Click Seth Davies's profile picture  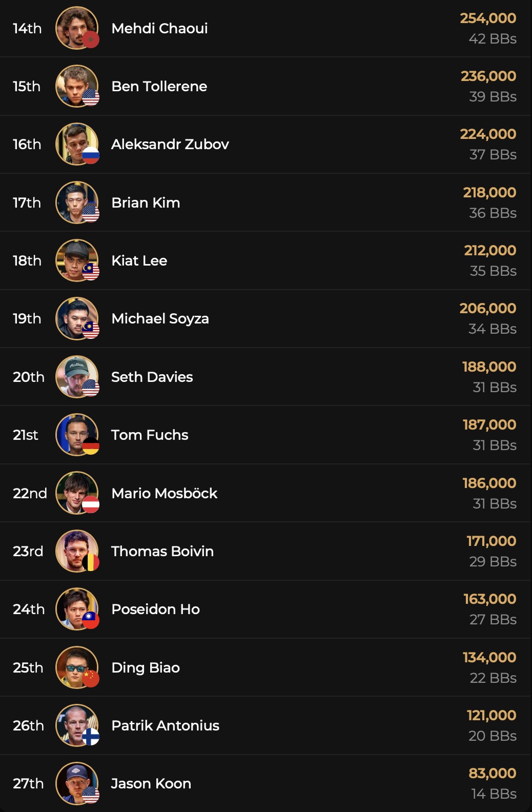(x=76, y=376)
